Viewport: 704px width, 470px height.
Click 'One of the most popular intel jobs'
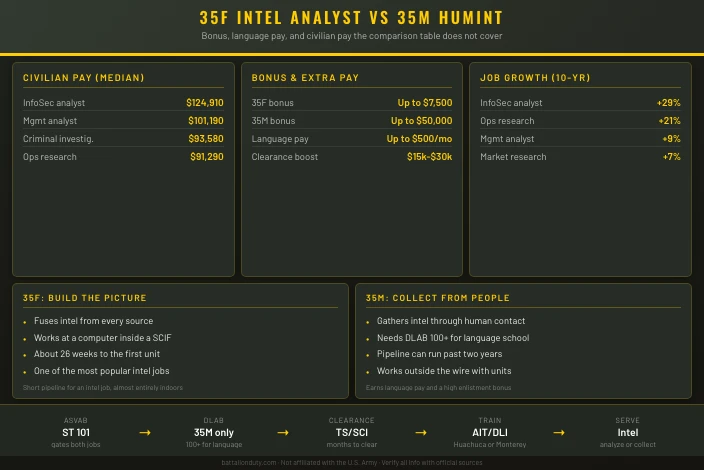pyautogui.click(x=101, y=371)
